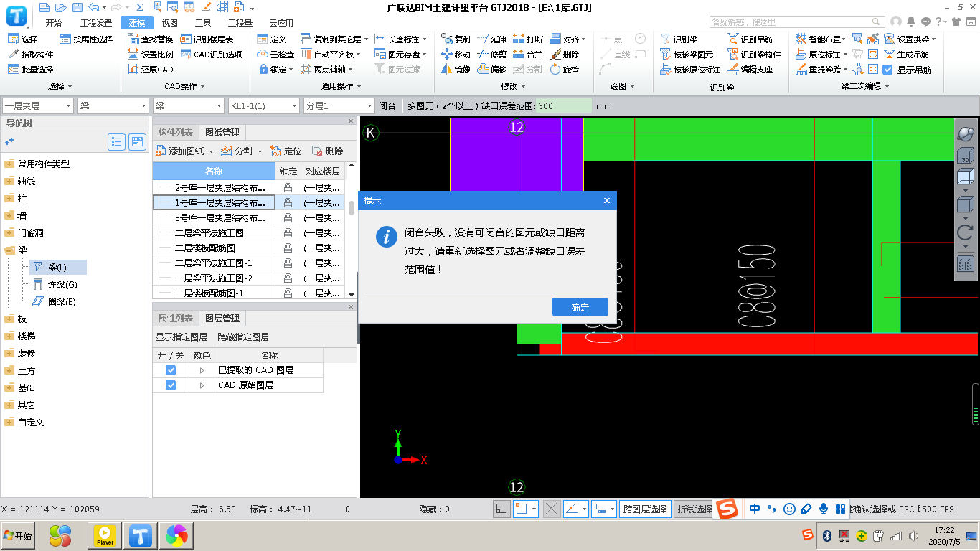Screen dimensions: 980x551
Task: Click 隐藏指定图层 button
Action: click(x=243, y=336)
